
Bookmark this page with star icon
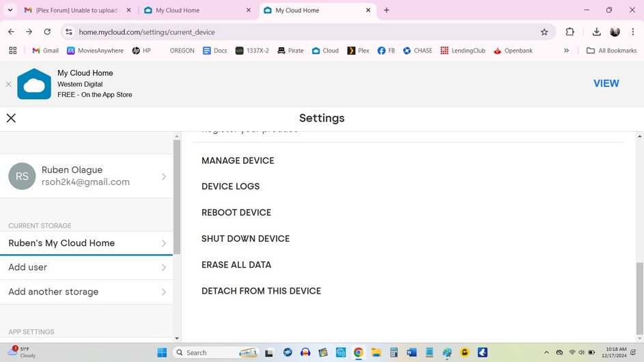point(544,31)
